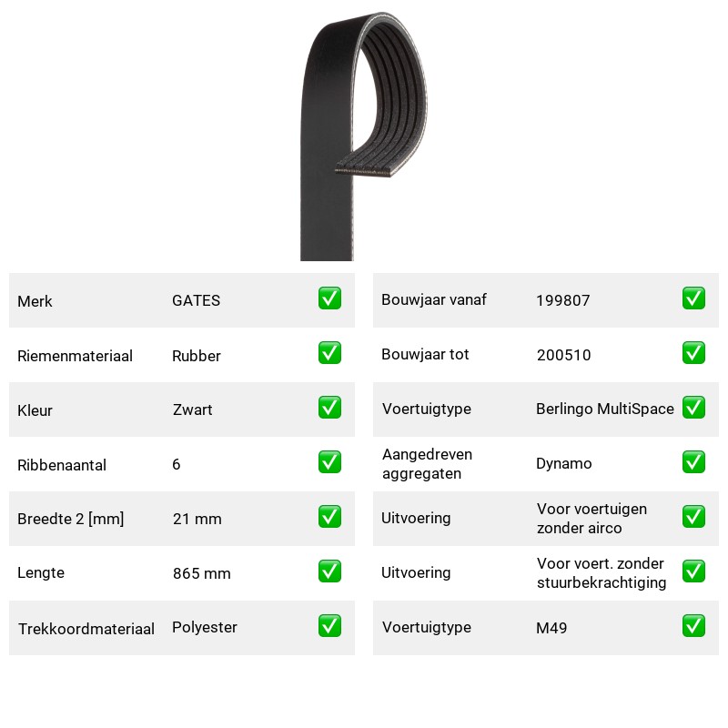Click the checkmark in the Ribbenaantal row

click(x=329, y=462)
